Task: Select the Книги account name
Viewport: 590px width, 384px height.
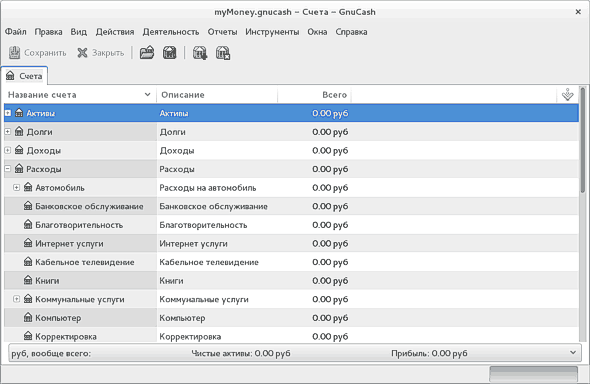Action: click(x=47, y=281)
